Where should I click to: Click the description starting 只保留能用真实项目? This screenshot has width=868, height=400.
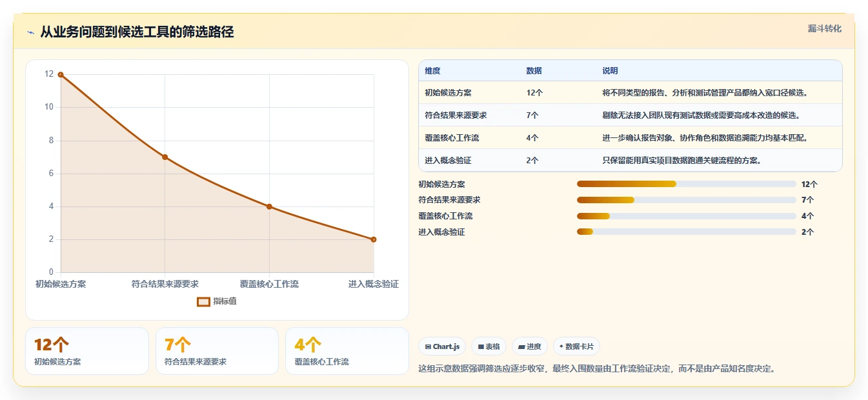(x=681, y=161)
